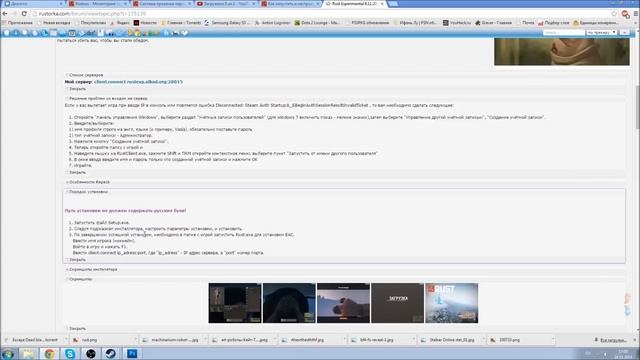Click the Все загрузки link
The width and height of the screenshot is (640, 360).
click(x=611, y=340)
